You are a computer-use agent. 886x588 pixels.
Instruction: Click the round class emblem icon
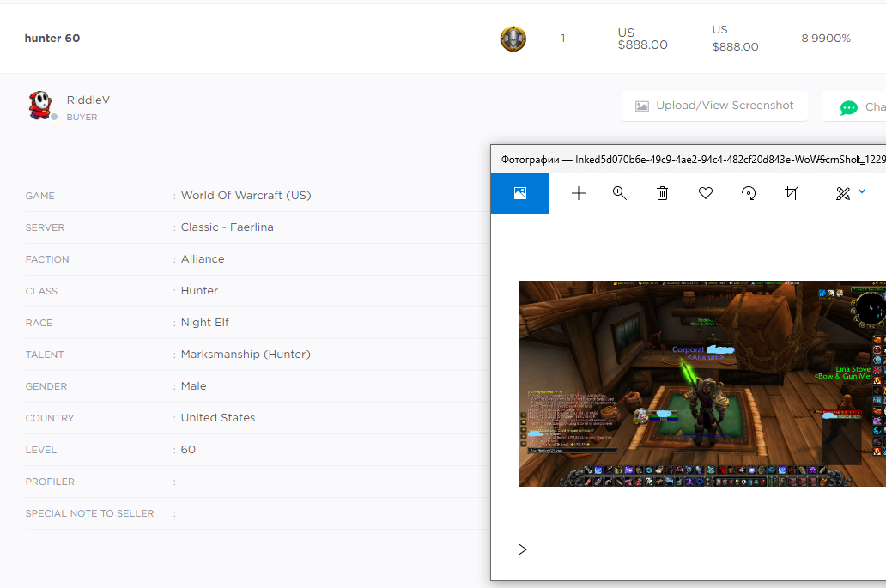click(513, 39)
